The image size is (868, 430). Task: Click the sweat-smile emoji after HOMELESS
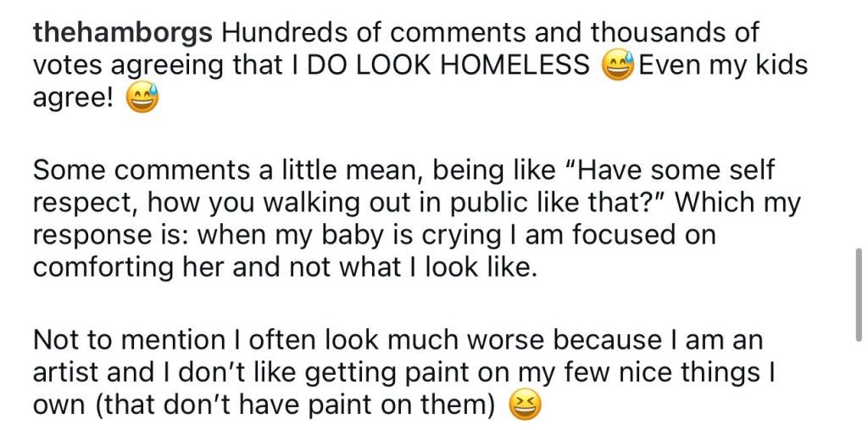[x=617, y=66]
